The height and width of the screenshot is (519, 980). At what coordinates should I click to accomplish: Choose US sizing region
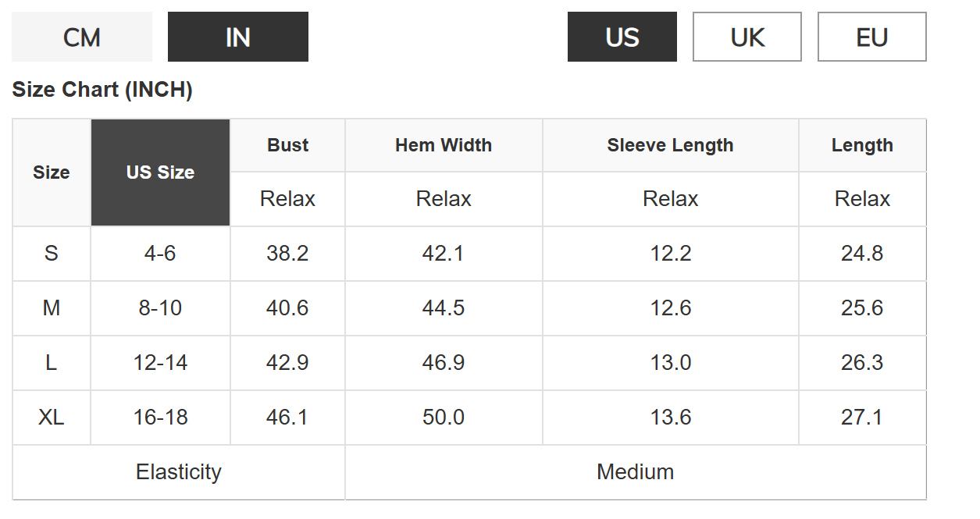(622, 37)
